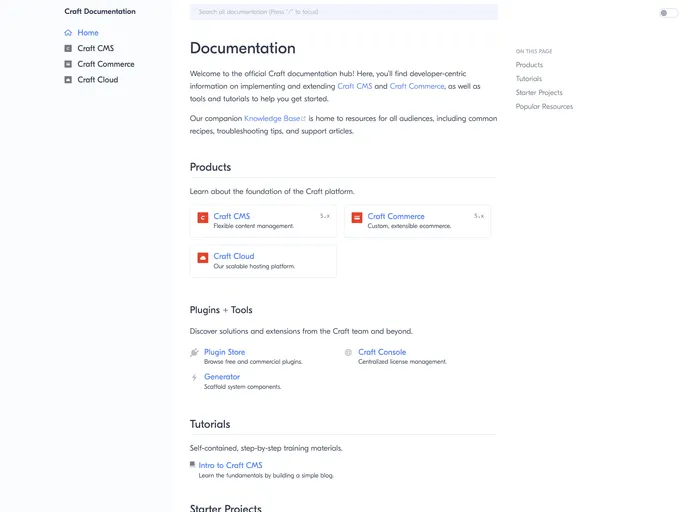Open the Generator link
The image size is (688, 512).
click(x=222, y=376)
